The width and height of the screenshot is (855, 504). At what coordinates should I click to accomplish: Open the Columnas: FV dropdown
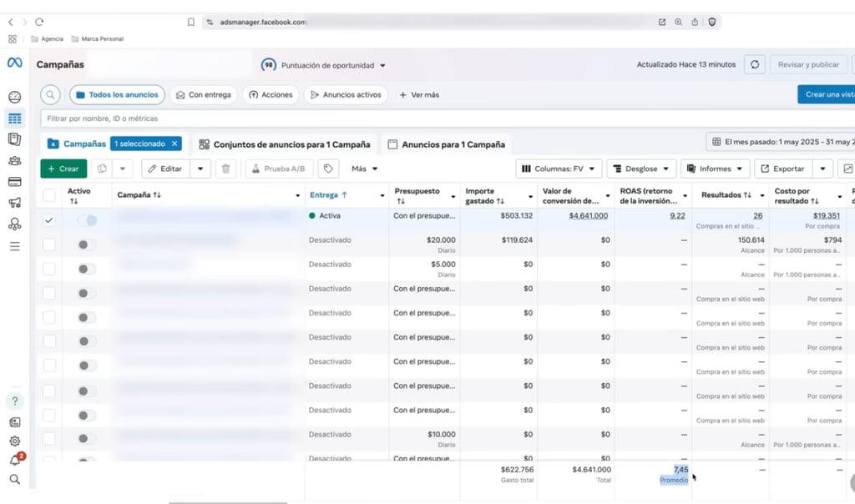(558, 169)
